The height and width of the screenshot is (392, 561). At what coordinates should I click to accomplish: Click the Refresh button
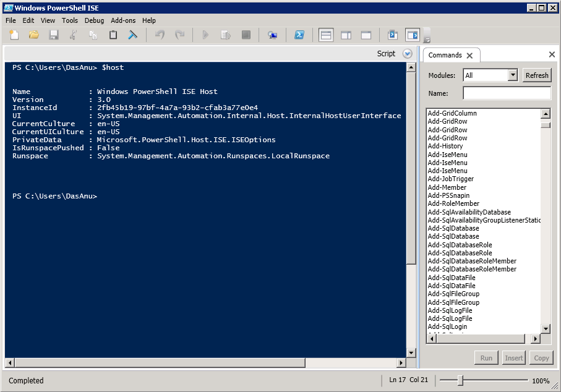(x=536, y=75)
